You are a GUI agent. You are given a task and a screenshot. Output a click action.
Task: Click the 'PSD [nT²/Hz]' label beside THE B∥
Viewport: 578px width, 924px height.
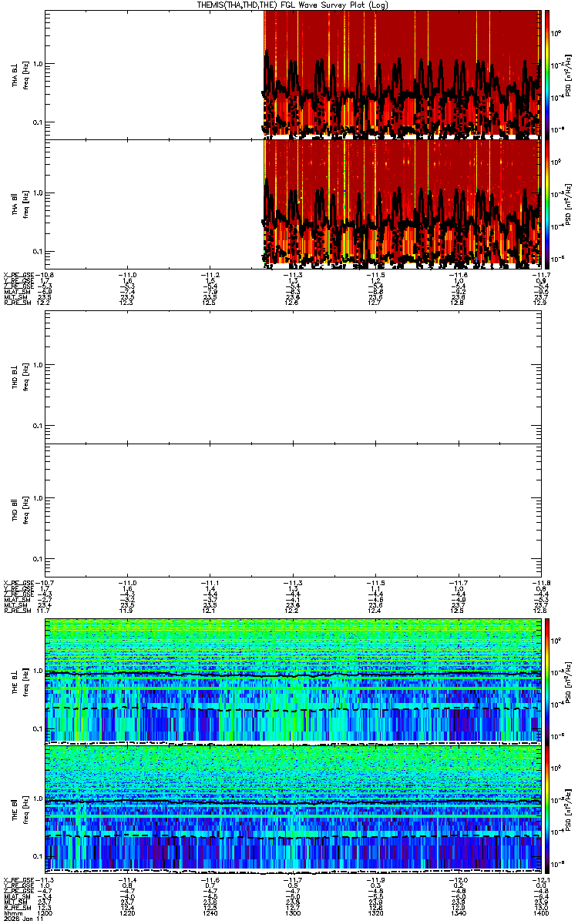(x=567, y=810)
